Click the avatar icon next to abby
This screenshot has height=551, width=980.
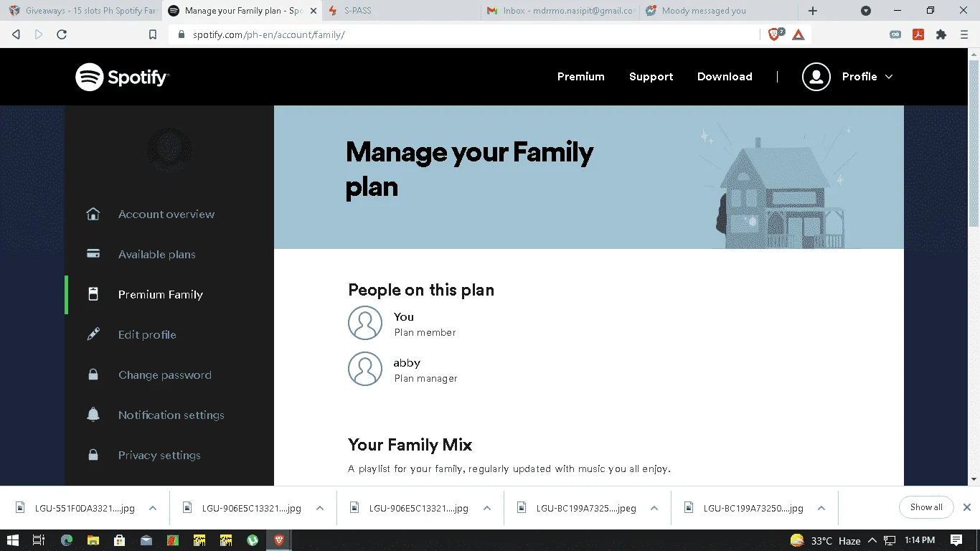point(365,369)
